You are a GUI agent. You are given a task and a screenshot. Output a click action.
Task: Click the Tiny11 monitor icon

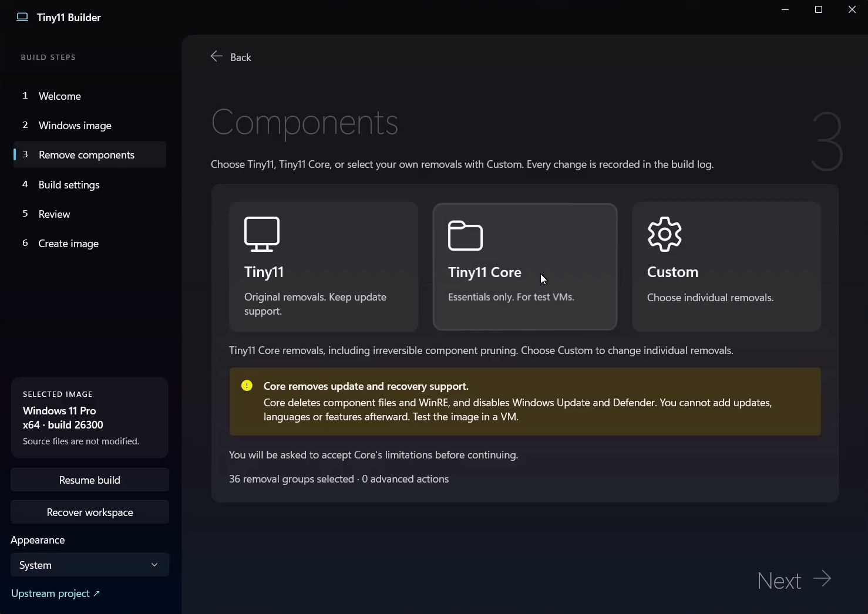click(x=262, y=234)
